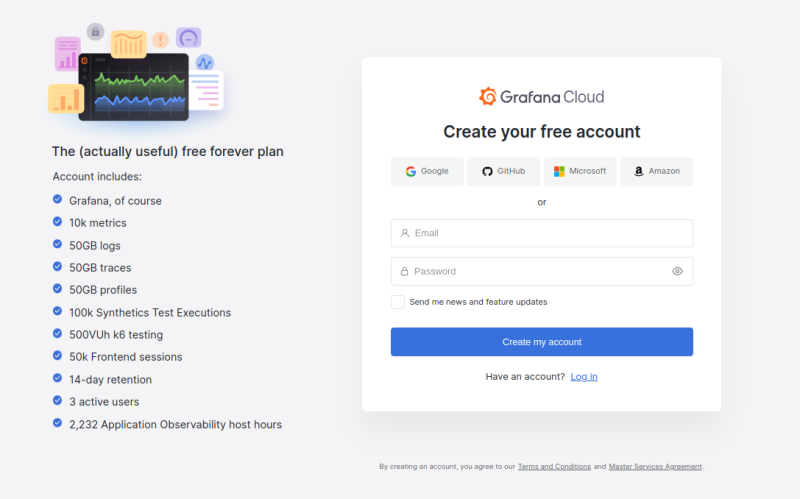This screenshot has height=499, width=800.
Task: Open the Log in link
Action: pos(584,376)
